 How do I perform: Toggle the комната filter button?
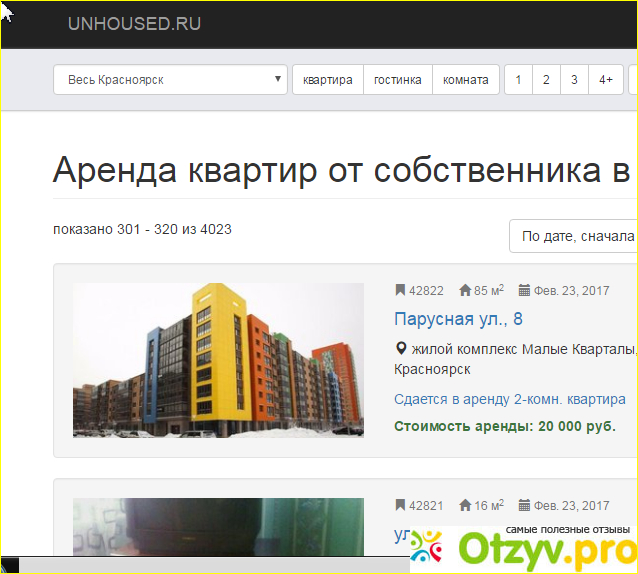click(x=465, y=80)
